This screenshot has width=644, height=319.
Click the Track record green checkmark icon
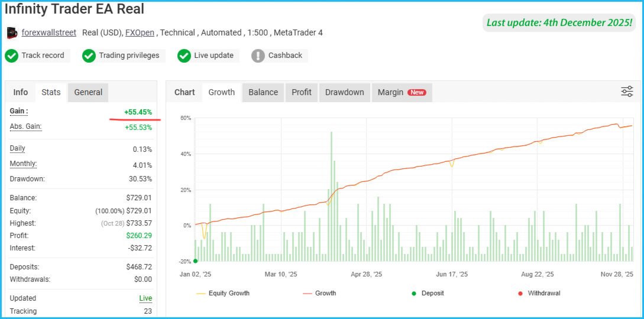click(11, 56)
